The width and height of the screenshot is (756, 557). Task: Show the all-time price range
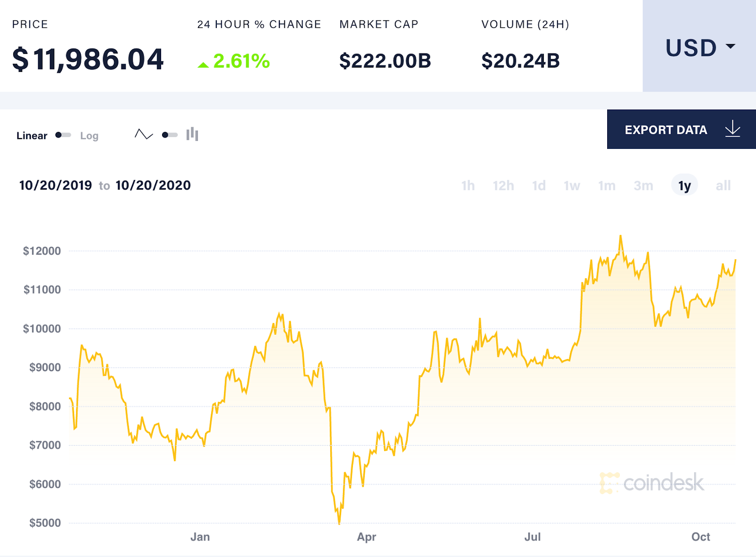pyautogui.click(x=723, y=186)
